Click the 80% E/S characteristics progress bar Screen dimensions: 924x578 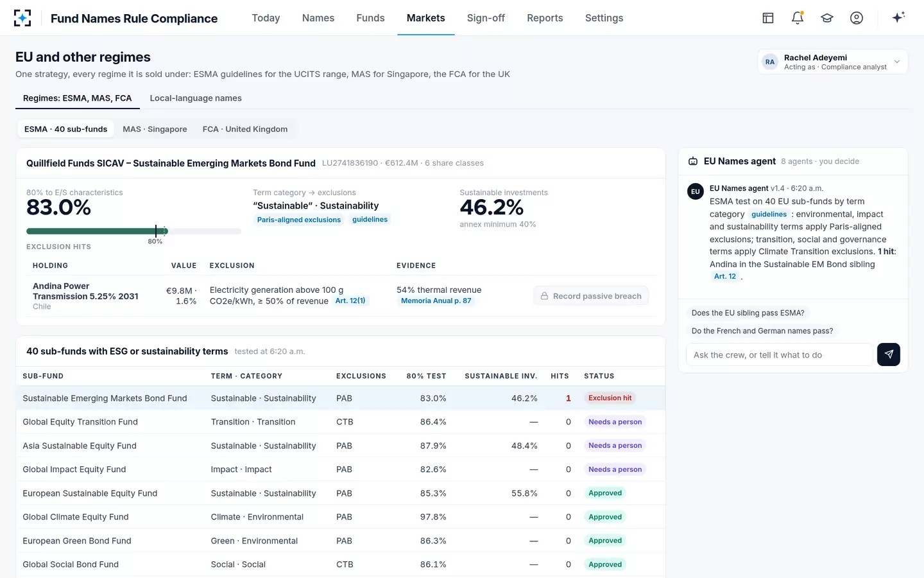coord(133,231)
